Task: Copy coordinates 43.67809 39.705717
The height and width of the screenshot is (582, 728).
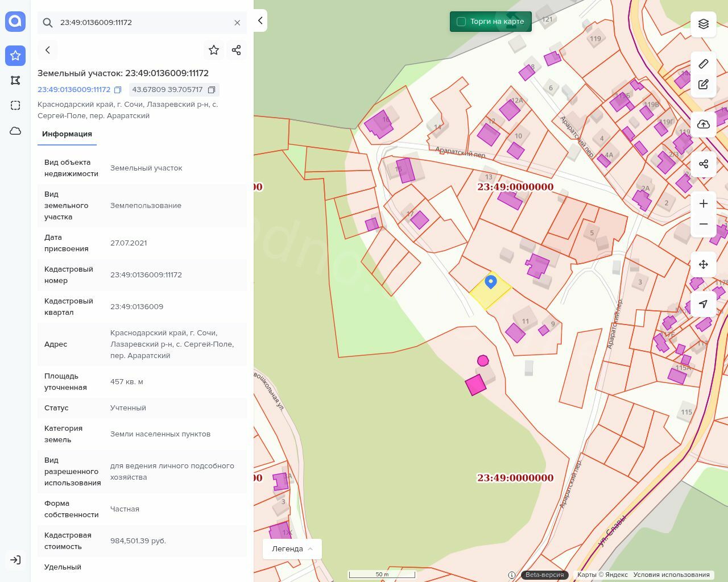Action: click(x=212, y=90)
